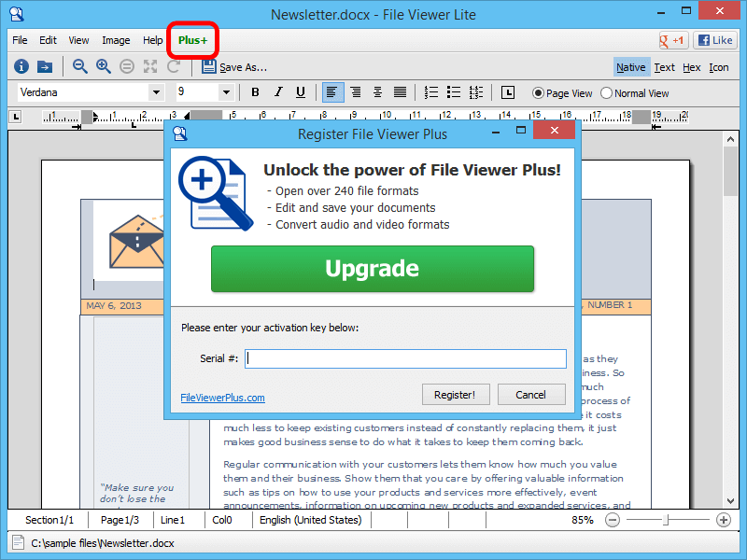Zoom out with the magnifier minus icon
Image resolution: width=747 pixels, height=560 pixels.
point(80,66)
